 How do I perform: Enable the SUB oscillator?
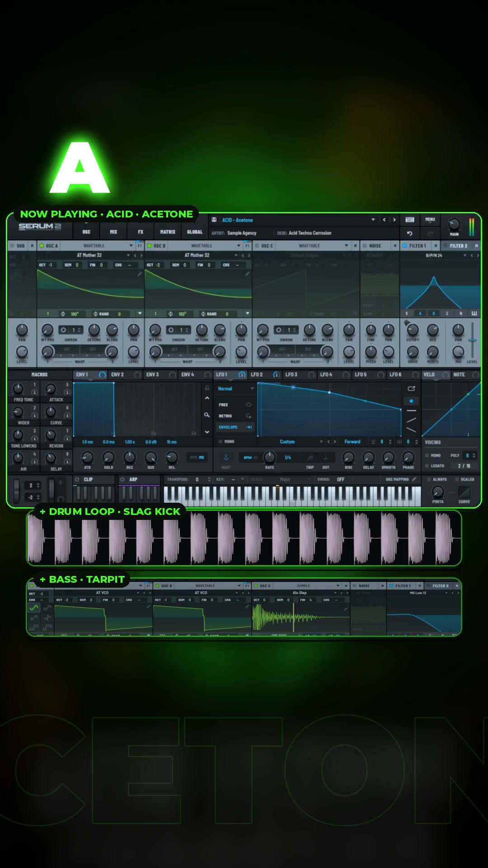12,246
